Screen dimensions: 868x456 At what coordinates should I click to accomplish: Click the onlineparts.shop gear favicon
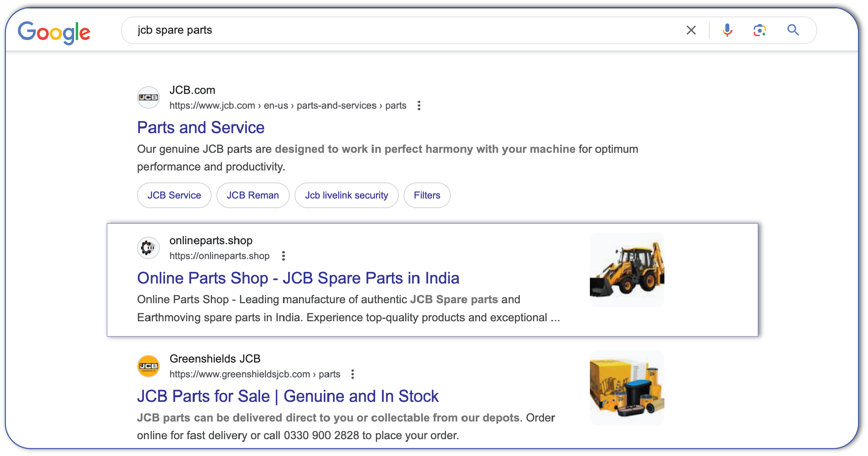(148, 248)
